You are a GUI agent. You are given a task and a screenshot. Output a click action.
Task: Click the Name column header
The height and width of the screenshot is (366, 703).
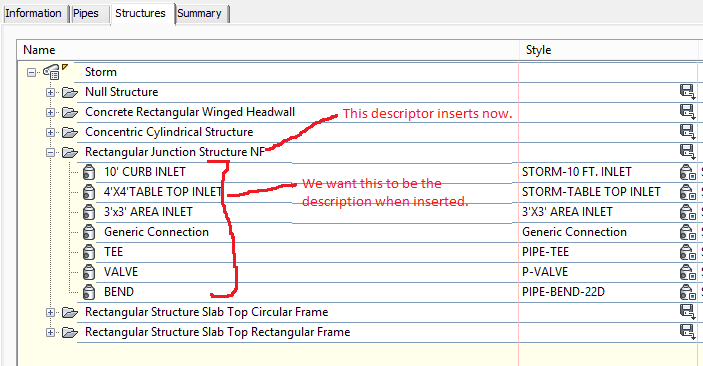click(x=268, y=50)
